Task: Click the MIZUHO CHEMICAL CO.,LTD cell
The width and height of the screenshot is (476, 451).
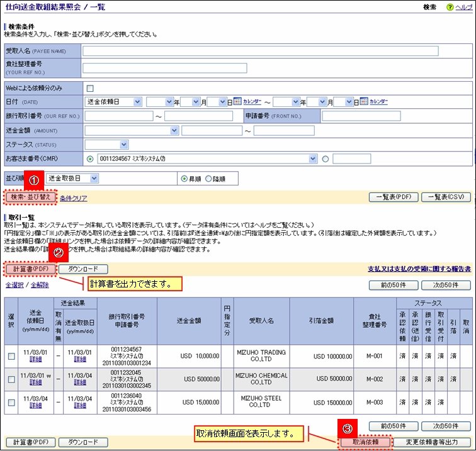Action: (x=261, y=379)
